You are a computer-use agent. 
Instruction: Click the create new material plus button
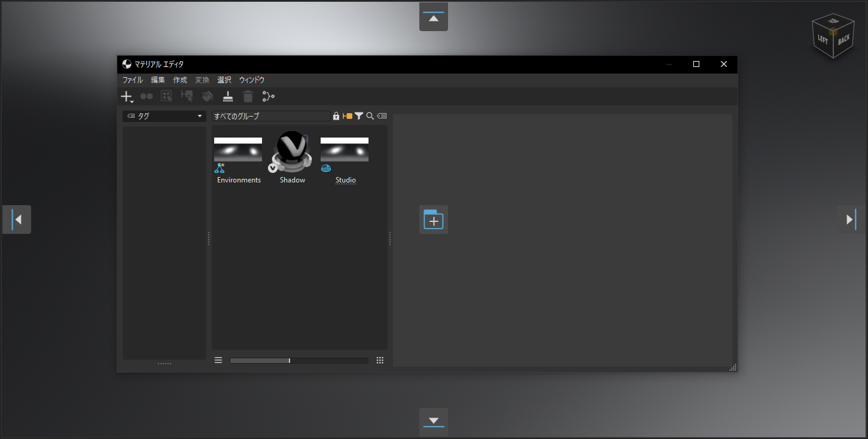(x=127, y=96)
